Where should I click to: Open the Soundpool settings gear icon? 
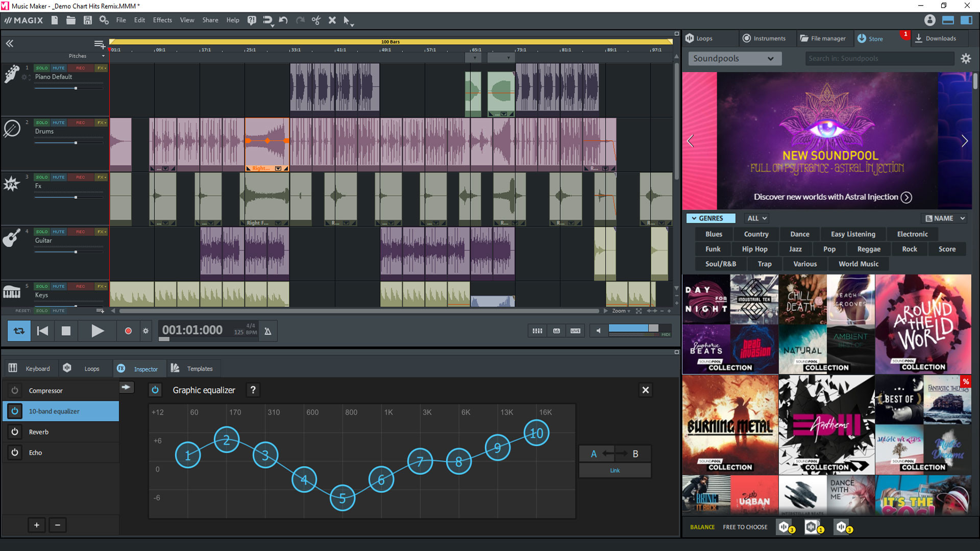tap(966, 58)
